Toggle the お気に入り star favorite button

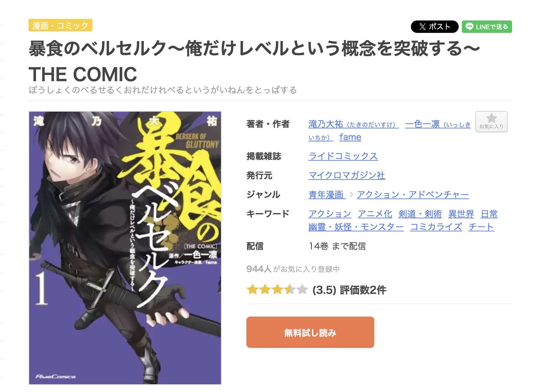click(x=491, y=122)
